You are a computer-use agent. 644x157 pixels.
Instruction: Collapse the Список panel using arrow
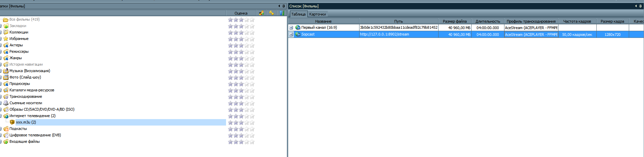(x=636, y=6)
